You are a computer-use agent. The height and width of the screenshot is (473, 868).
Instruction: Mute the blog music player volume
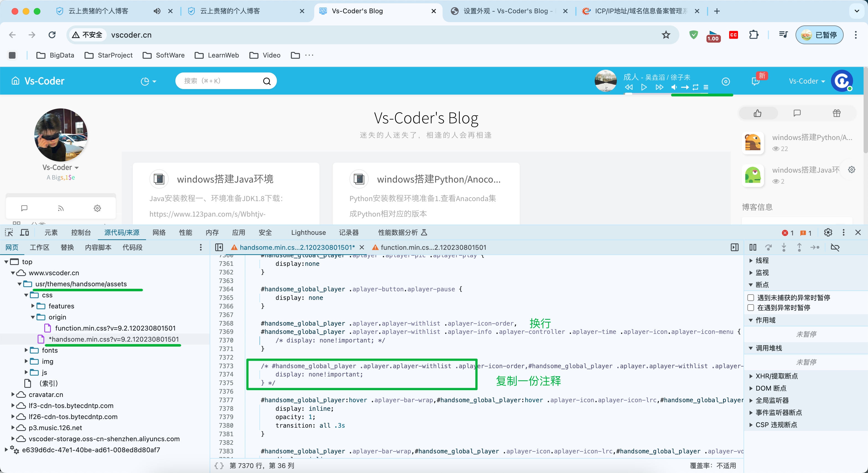click(674, 87)
